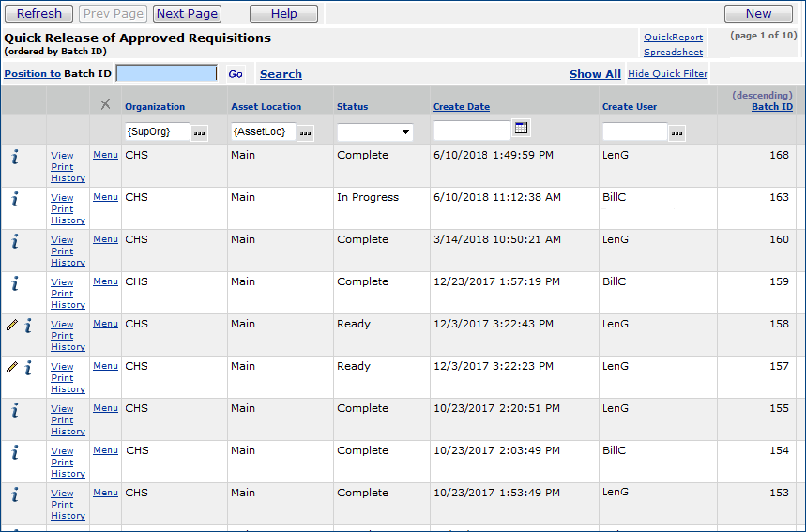Open the Organization lookup ellipsis button
The width and height of the screenshot is (806, 532).
pyautogui.click(x=199, y=133)
